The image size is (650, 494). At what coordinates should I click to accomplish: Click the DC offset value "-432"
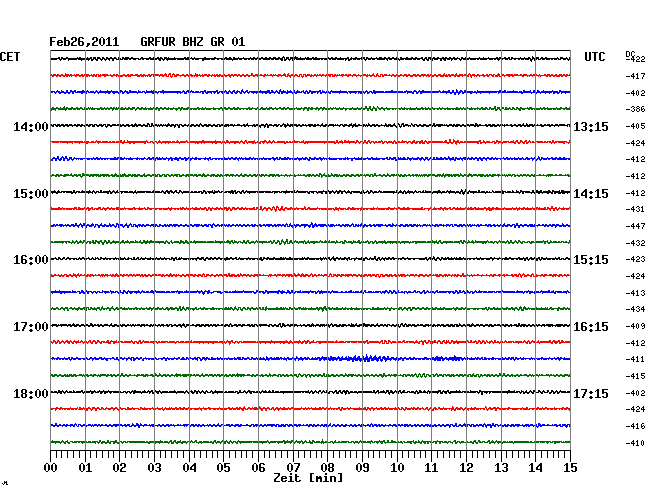[635, 243]
